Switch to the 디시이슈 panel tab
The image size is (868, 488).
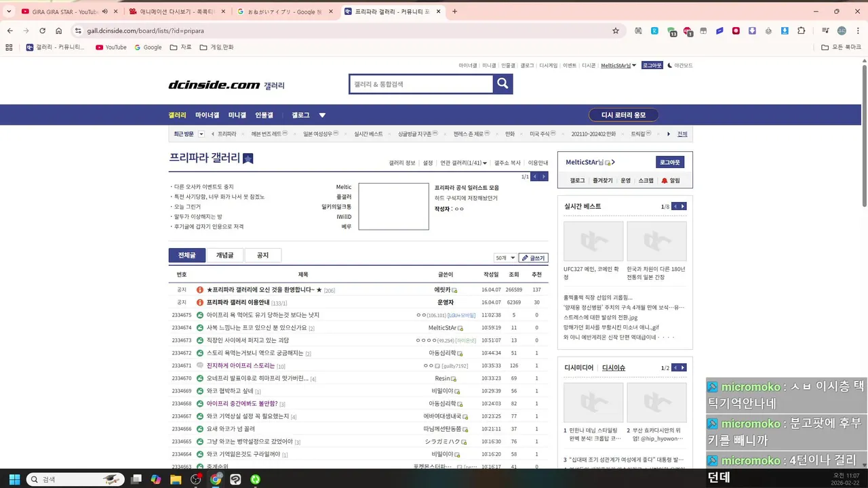pyautogui.click(x=614, y=367)
